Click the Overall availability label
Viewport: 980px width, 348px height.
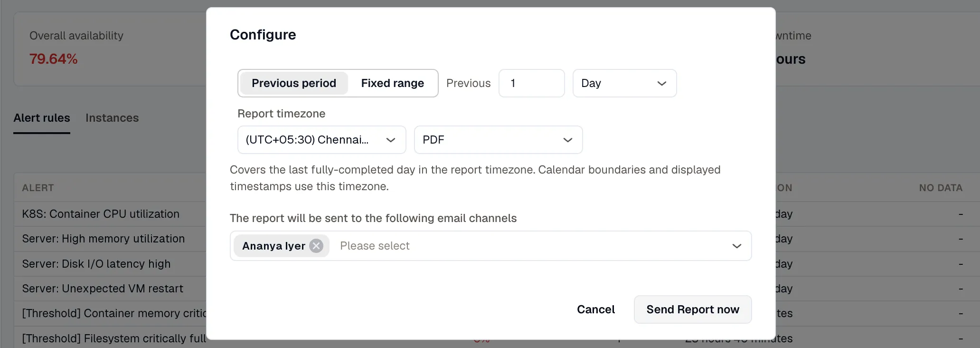(76, 36)
